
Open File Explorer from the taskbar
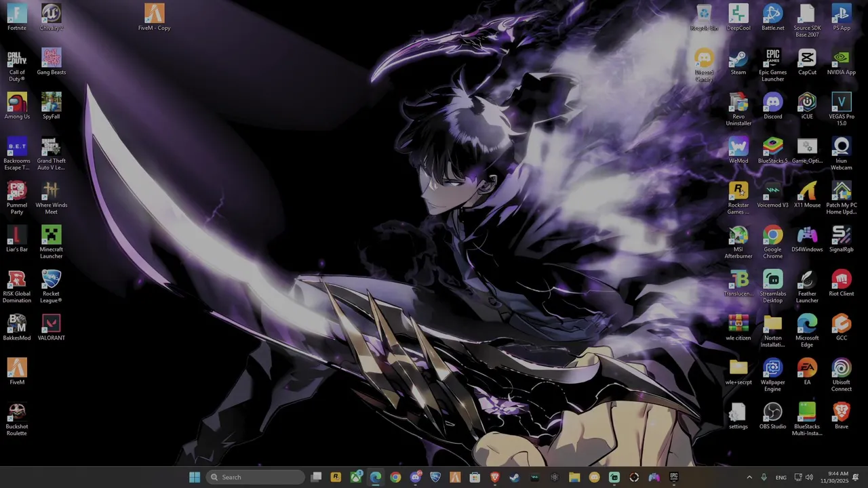[574, 477]
